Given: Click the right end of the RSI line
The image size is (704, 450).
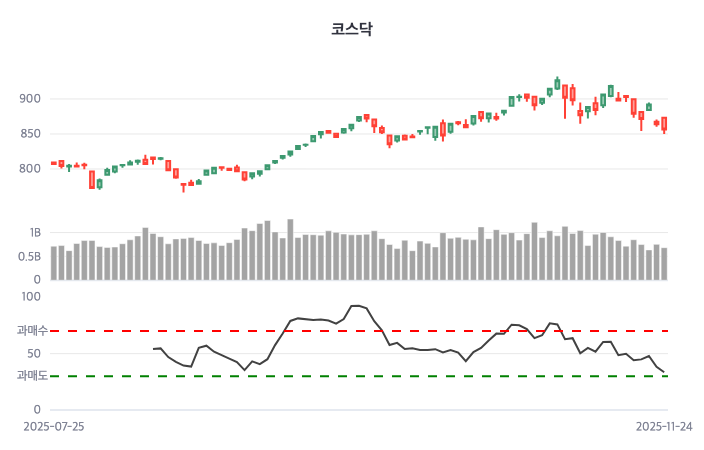Looking at the screenshot, I should [x=664, y=372].
